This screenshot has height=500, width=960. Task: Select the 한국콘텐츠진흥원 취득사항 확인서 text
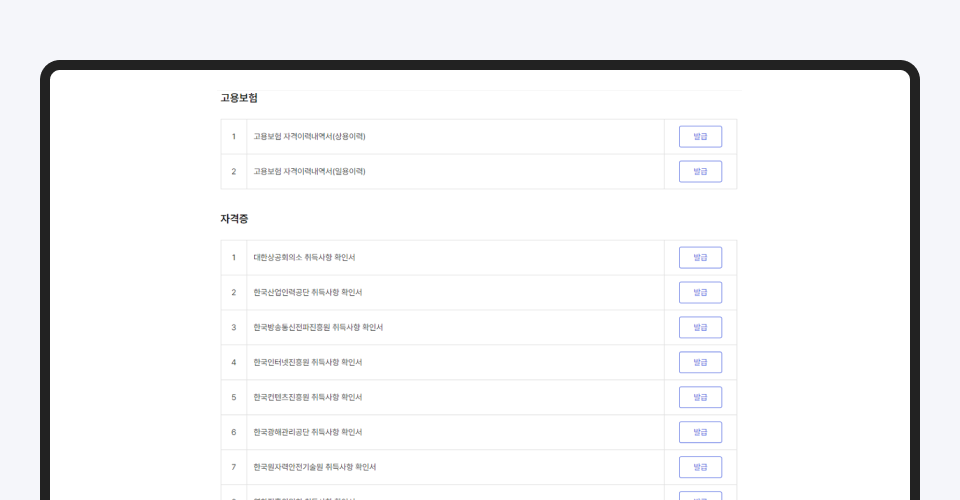(307, 398)
